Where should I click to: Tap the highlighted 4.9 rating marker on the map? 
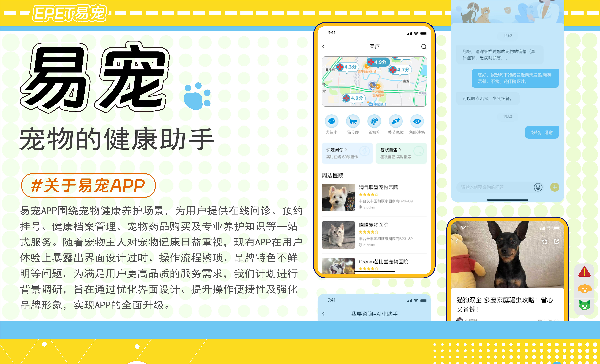(378, 62)
